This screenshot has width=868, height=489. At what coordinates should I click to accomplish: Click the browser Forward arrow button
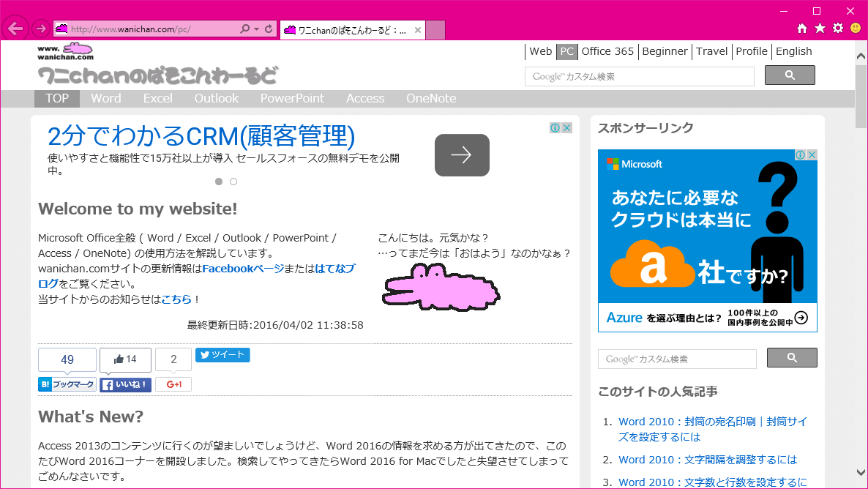pos(40,29)
